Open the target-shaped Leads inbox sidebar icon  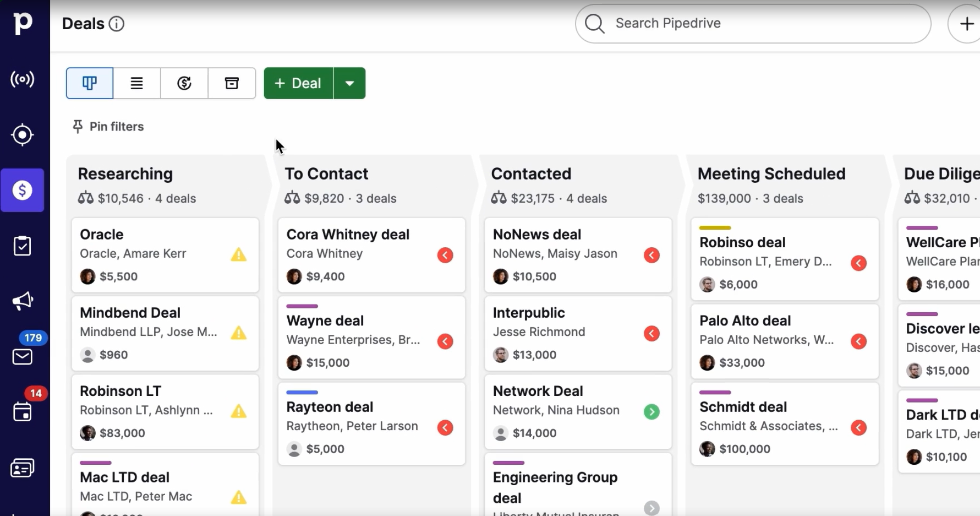tap(23, 135)
